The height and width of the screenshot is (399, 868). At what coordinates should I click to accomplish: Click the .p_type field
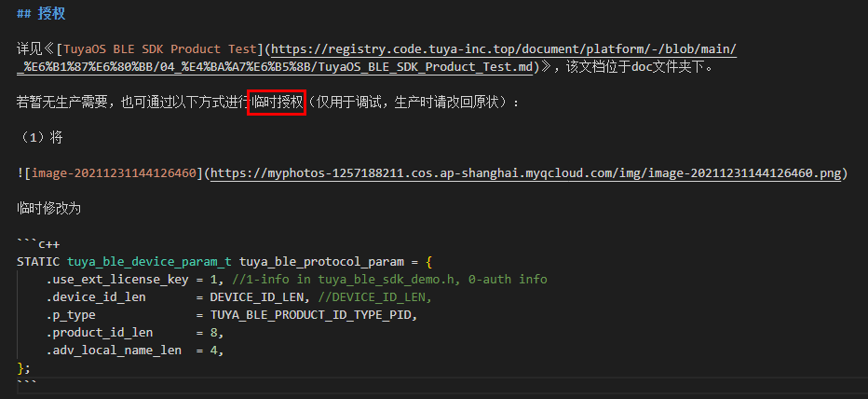(x=70, y=315)
